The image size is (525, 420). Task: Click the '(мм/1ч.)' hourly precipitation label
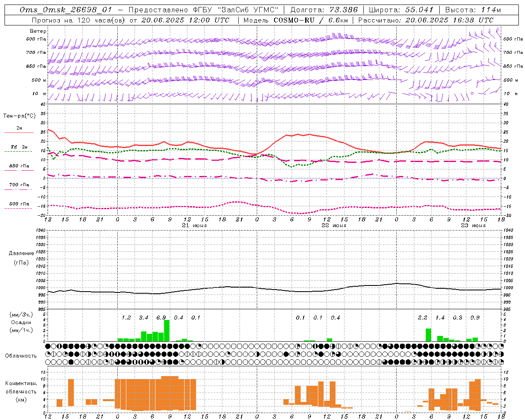pyautogui.click(x=21, y=330)
